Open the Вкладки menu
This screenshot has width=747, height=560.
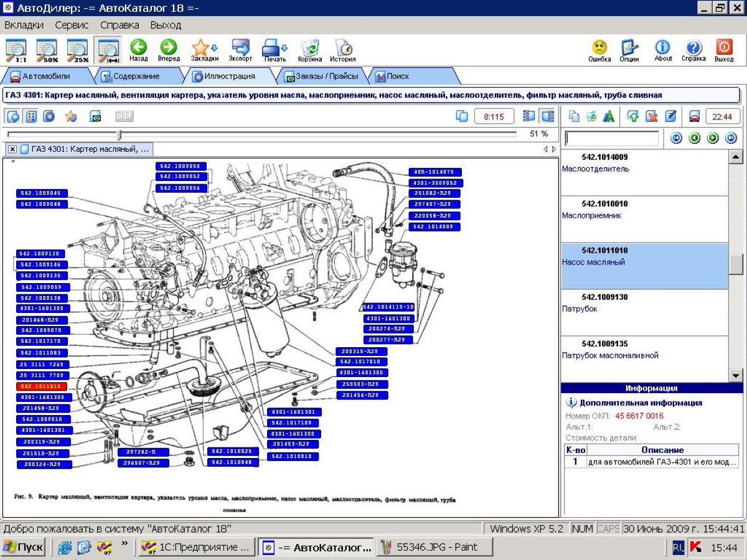24,25
